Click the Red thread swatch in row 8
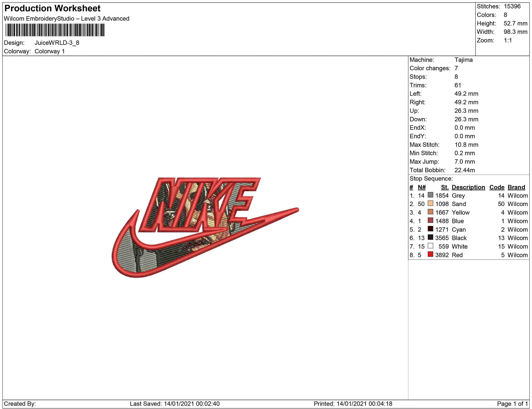 tap(430, 254)
